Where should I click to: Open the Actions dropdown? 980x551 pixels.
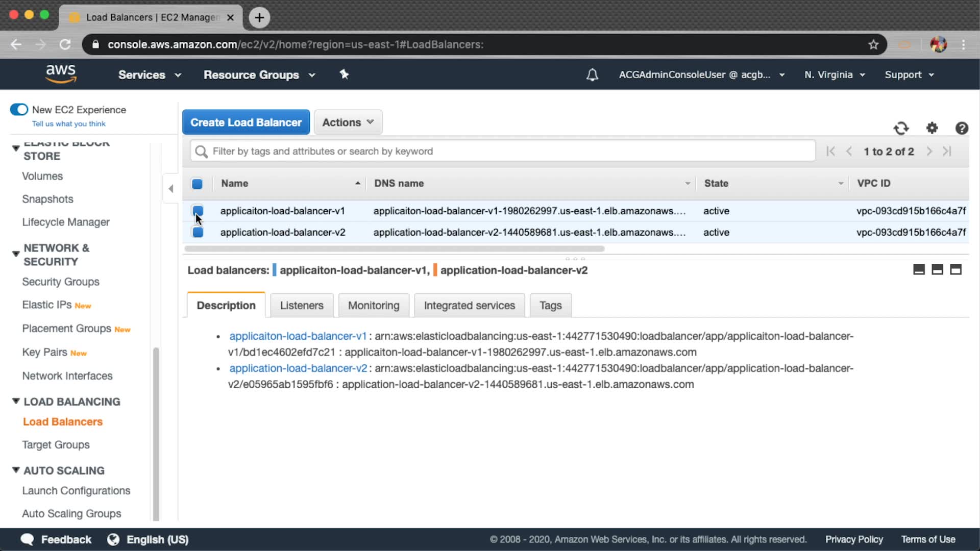[348, 122]
